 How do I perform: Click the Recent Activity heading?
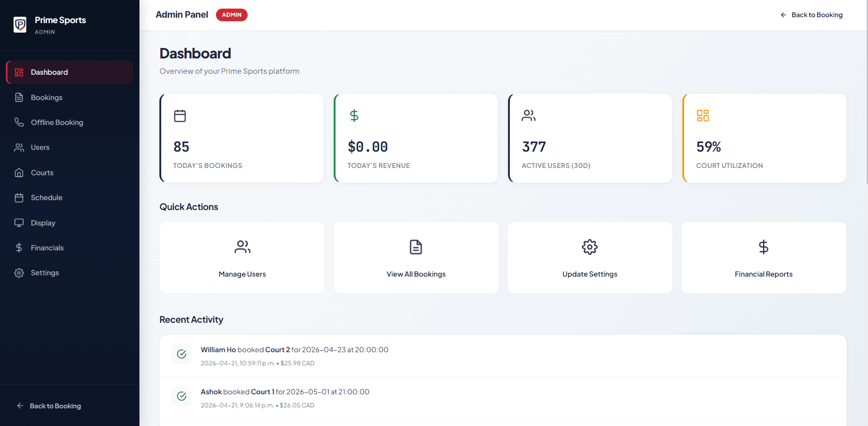192,320
